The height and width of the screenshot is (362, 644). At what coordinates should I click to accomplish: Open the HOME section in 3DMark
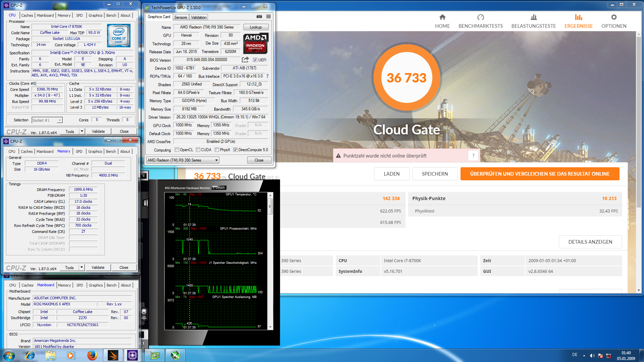(x=442, y=21)
